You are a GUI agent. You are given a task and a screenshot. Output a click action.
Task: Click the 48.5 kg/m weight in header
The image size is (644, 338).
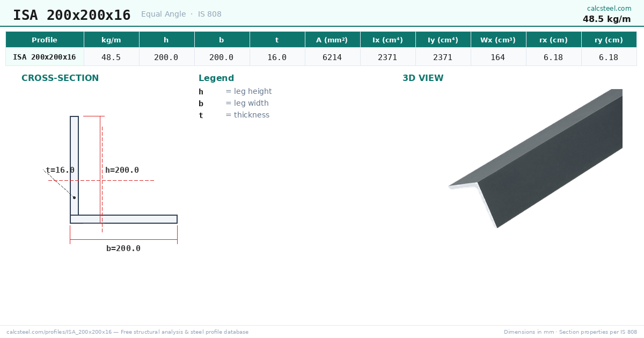point(607,19)
